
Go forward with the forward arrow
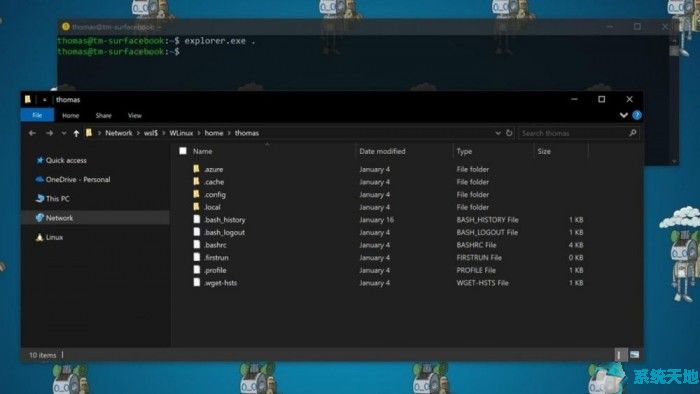(49, 133)
